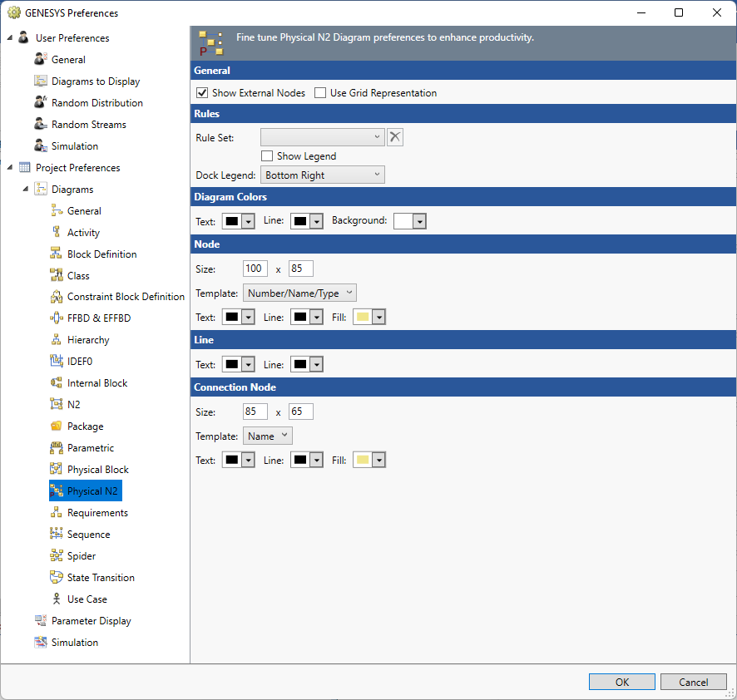Screen dimensions: 737x700
Task: Click the IDEF0 diagram icon
Action: [x=57, y=362]
